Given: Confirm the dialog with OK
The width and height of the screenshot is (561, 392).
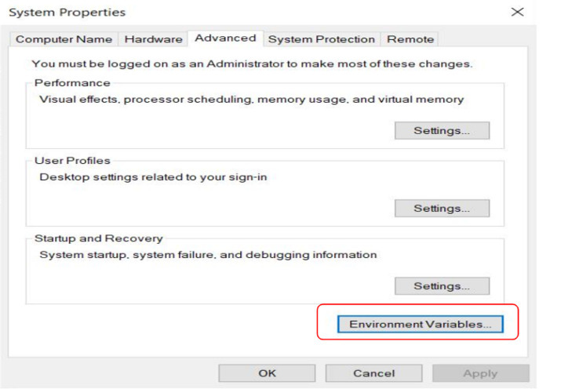Looking at the screenshot, I should (x=267, y=373).
